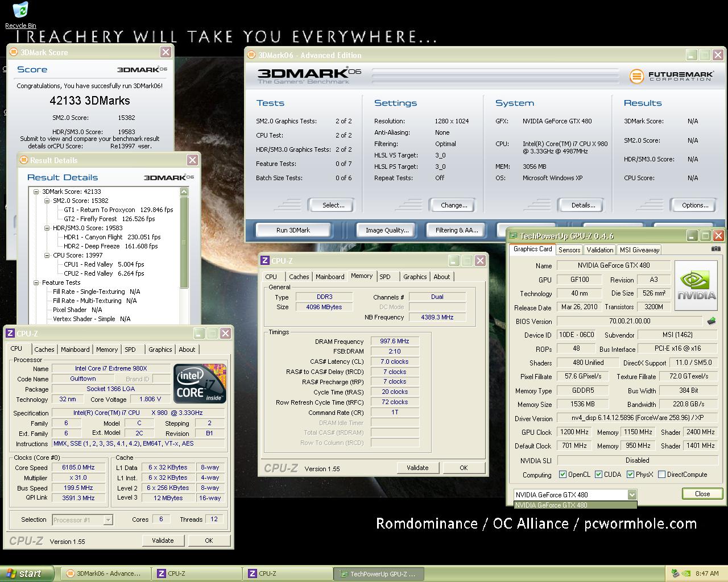
Task: Click the Image Quality button
Action: pos(387,230)
